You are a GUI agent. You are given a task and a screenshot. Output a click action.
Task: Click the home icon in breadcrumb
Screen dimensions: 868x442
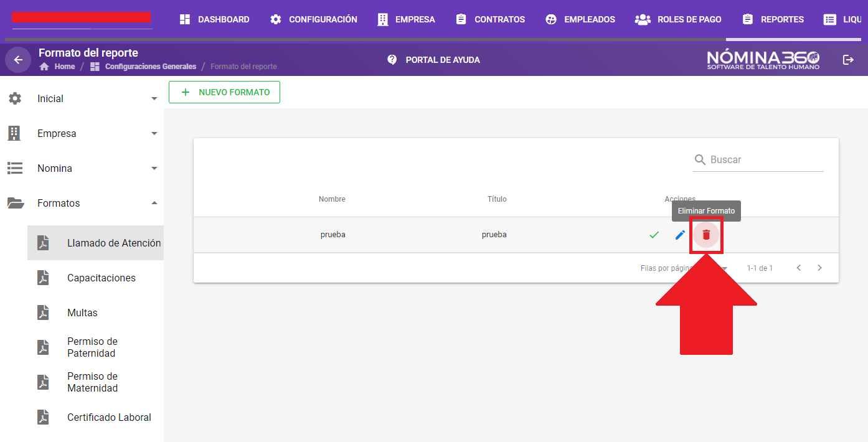[44, 67]
